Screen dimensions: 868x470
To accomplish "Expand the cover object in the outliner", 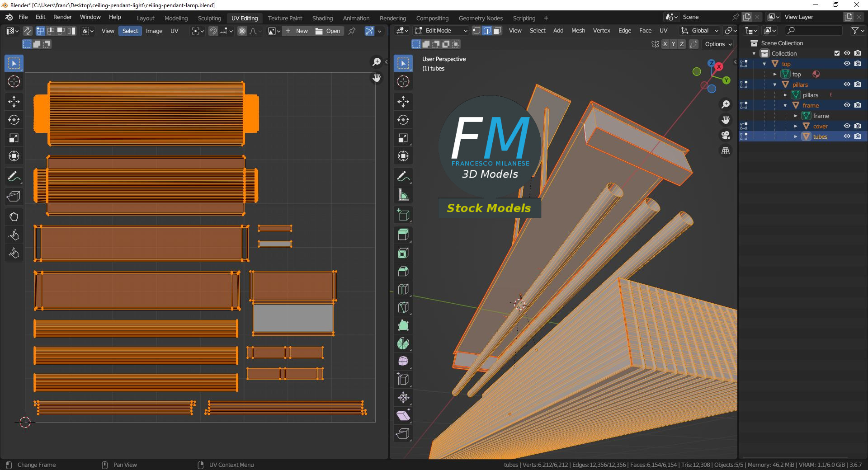I will pos(796,126).
